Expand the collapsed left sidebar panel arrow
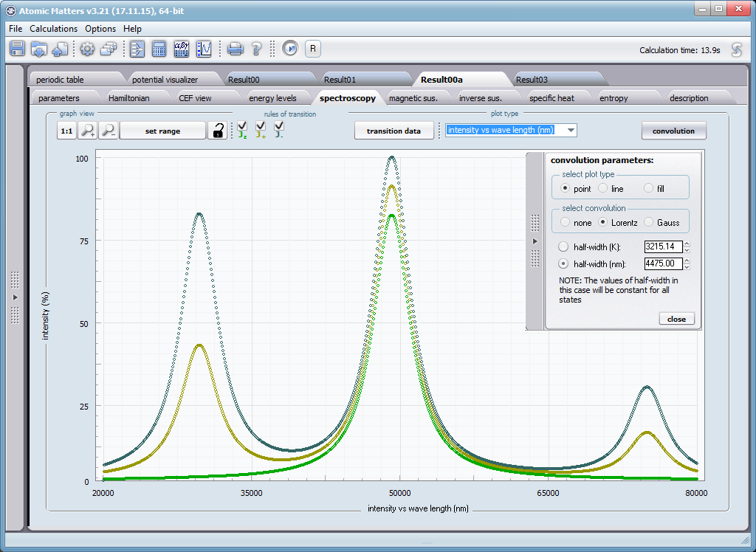 (x=15, y=298)
